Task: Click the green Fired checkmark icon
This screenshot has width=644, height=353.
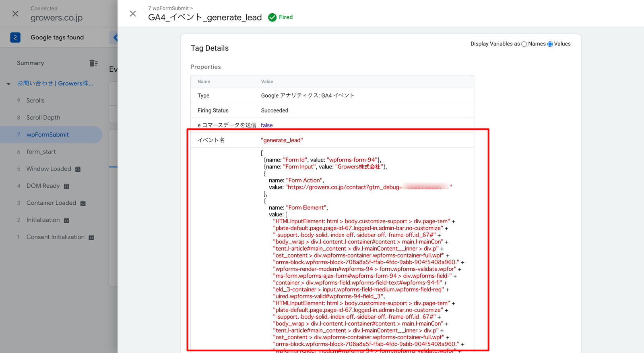Action: 272,17
